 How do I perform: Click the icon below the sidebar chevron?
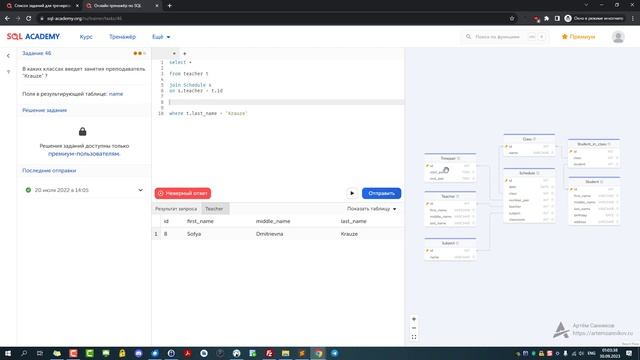8,72
